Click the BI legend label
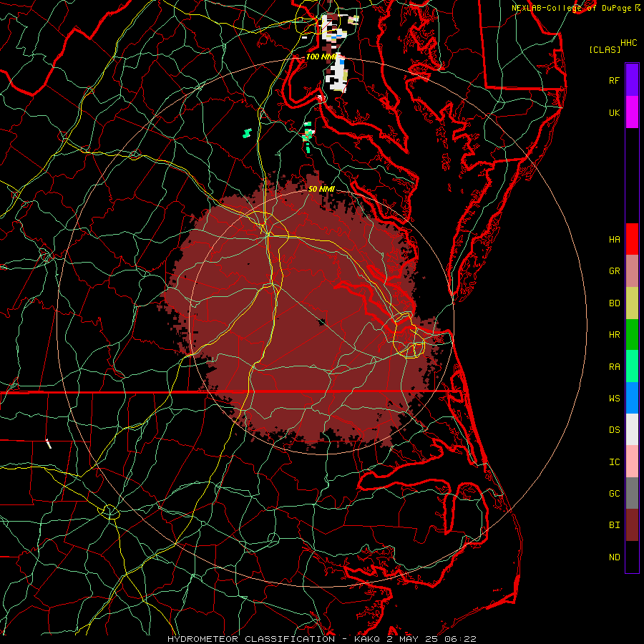644x644 pixels. click(614, 525)
